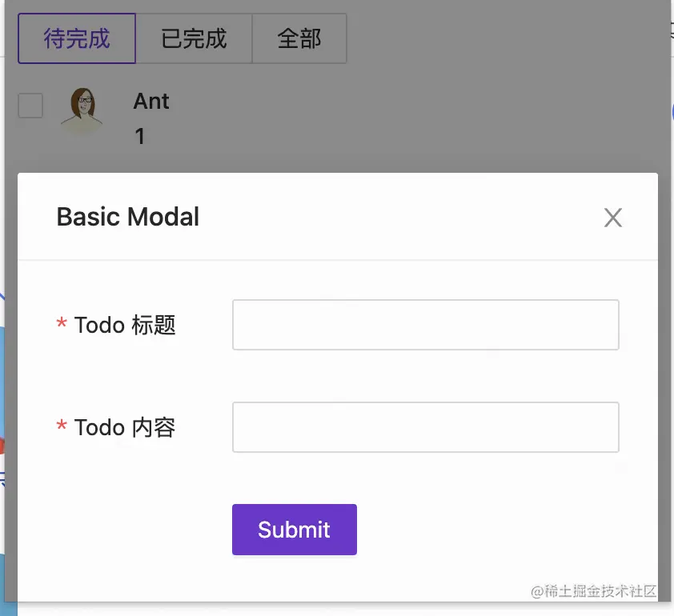The image size is (674, 616).
Task: Click inside the Todo 内容 input field
Action: click(x=425, y=427)
